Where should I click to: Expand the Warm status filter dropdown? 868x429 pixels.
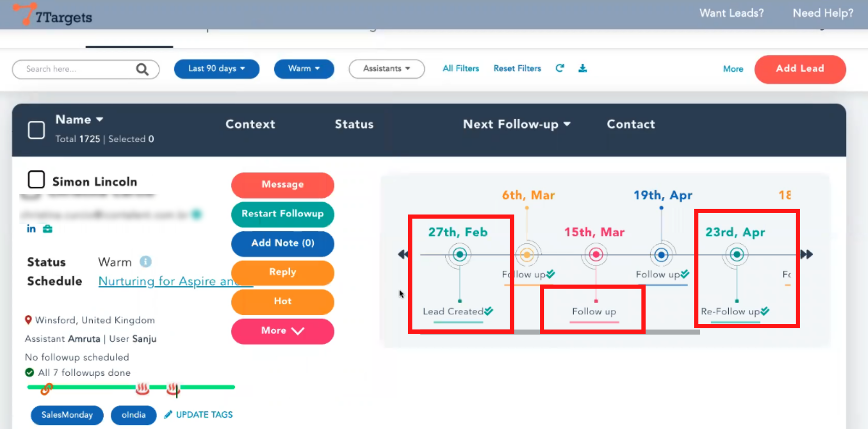304,69
